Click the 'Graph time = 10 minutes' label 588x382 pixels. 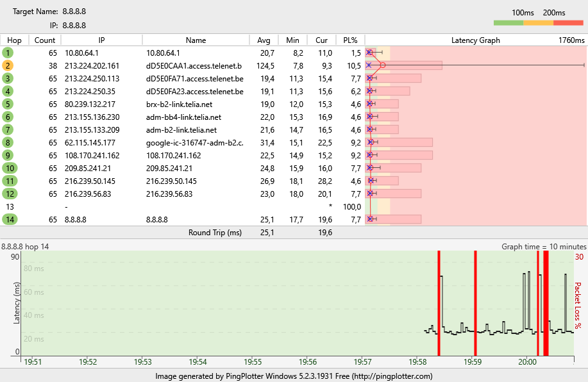tap(543, 247)
